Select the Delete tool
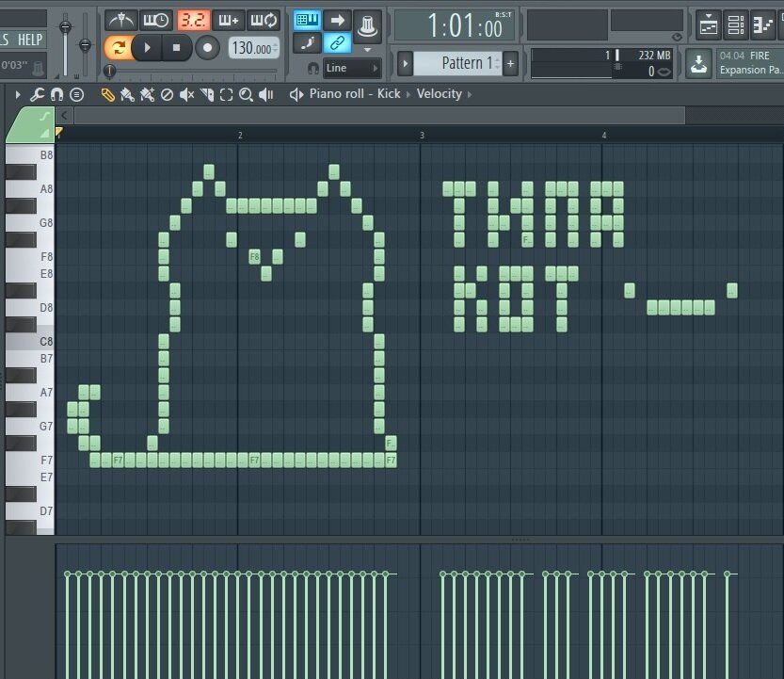784x679 pixels. pyautogui.click(x=167, y=94)
